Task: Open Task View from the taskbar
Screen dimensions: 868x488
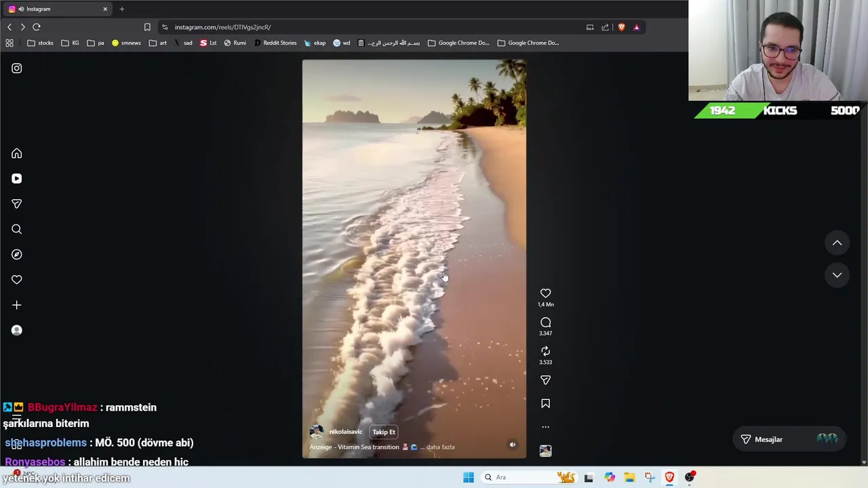Action: click(x=589, y=477)
